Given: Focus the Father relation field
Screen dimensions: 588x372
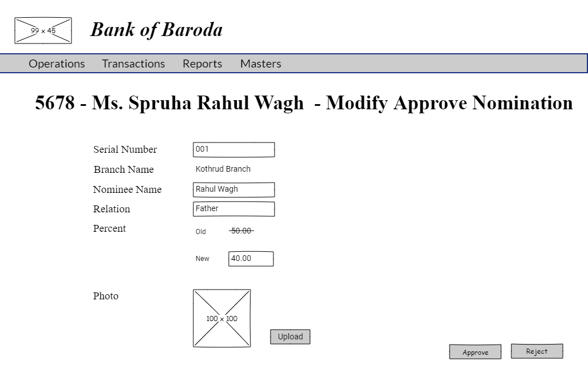Looking at the screenshot, I should (233, 209).
